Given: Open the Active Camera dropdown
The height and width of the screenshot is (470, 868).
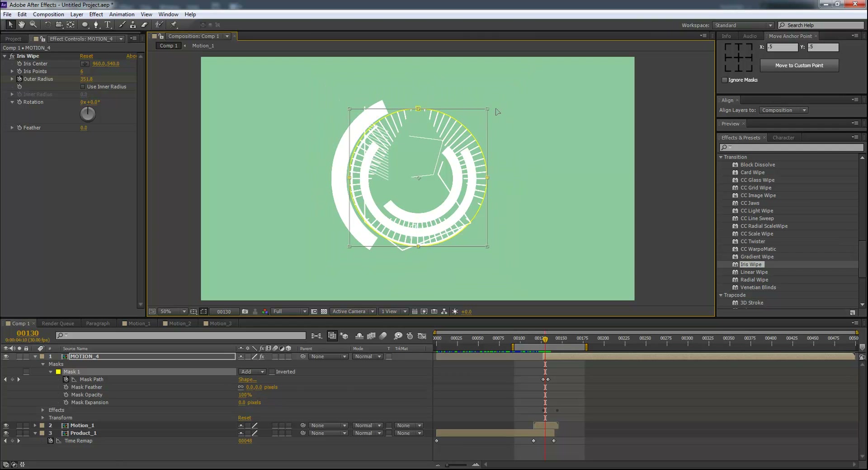Looking at the screenshot, I should point(353,311).
